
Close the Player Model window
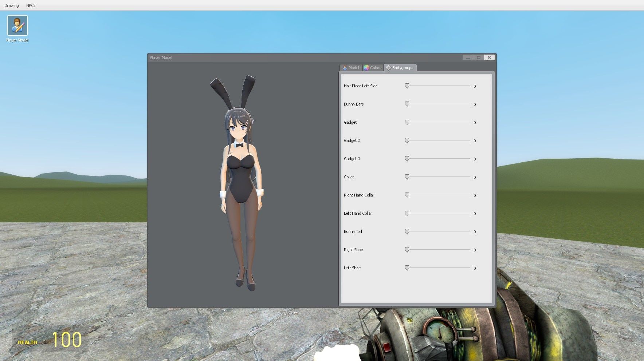[489, 57]
